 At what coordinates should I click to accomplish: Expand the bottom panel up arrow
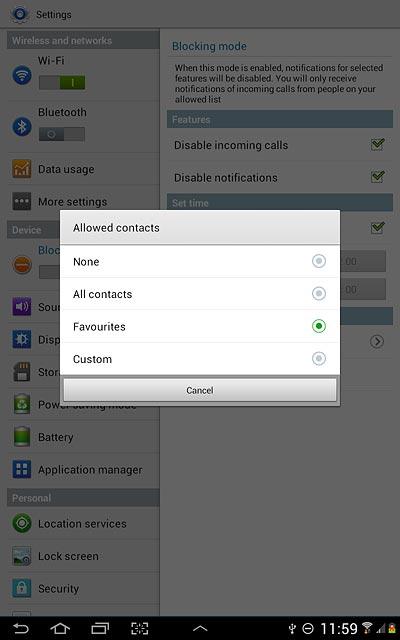click(x=200, y=629)
